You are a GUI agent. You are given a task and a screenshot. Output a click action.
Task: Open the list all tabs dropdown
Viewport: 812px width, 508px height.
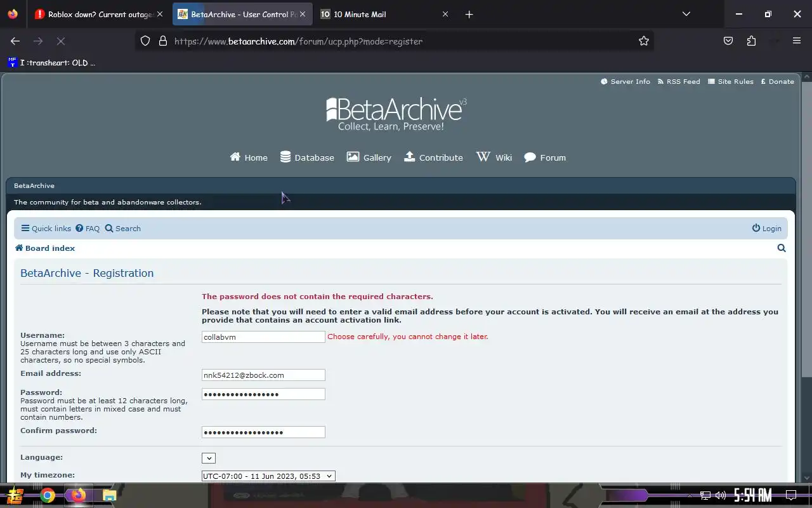point(686,14)
